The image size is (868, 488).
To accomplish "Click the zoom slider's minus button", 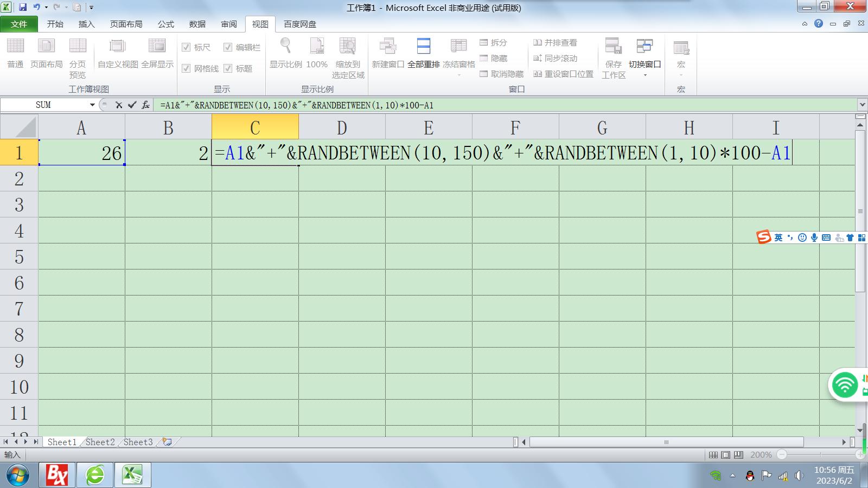I will pos(782,455).
